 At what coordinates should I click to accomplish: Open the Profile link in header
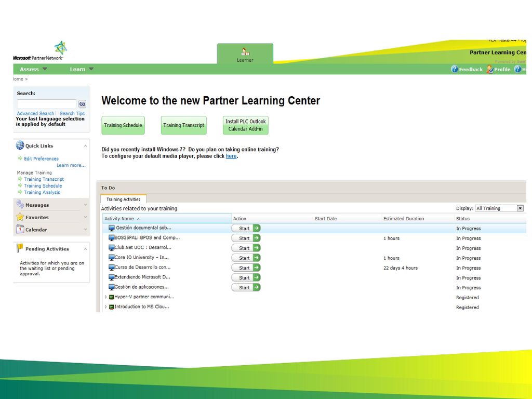coord(502,69)
